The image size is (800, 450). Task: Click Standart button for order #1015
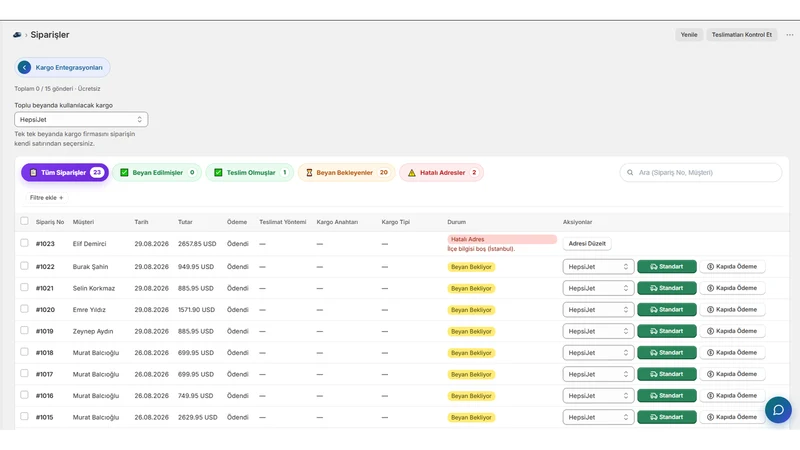coord(667,417)
